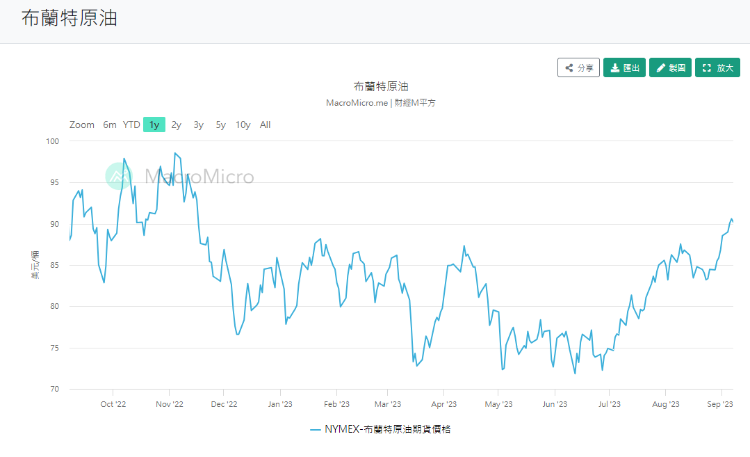The image size is (750, 457).
Task: Set chart zoom to 2y
Action: click(x=176, y=125)
